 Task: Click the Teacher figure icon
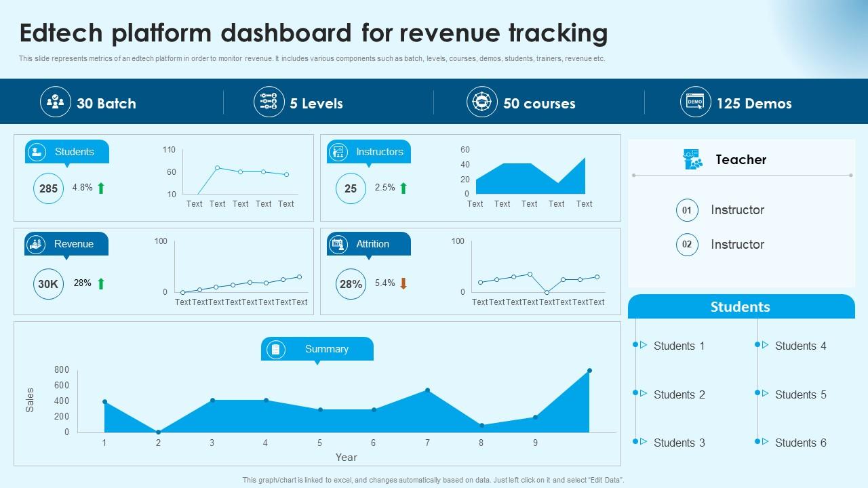[694, 159]
